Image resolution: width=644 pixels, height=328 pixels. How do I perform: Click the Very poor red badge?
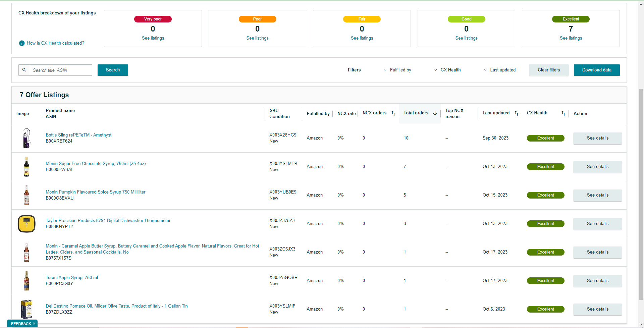pos(153,19)
